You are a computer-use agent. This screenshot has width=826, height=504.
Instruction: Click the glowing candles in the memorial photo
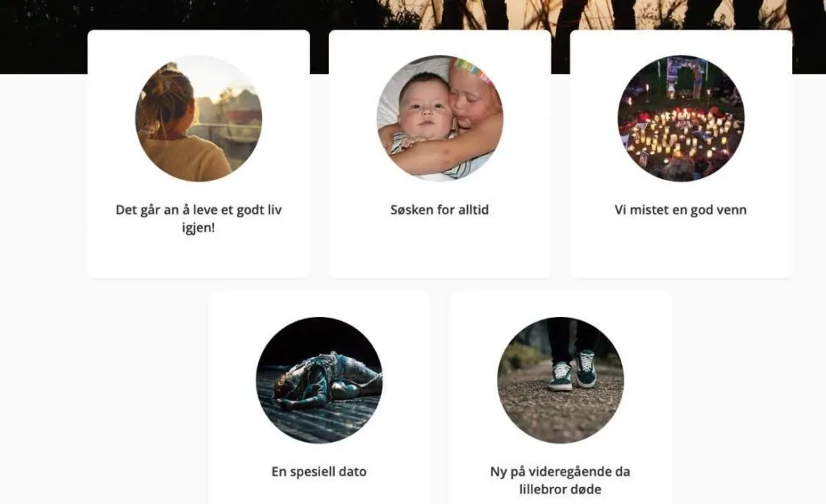point(679,135)
